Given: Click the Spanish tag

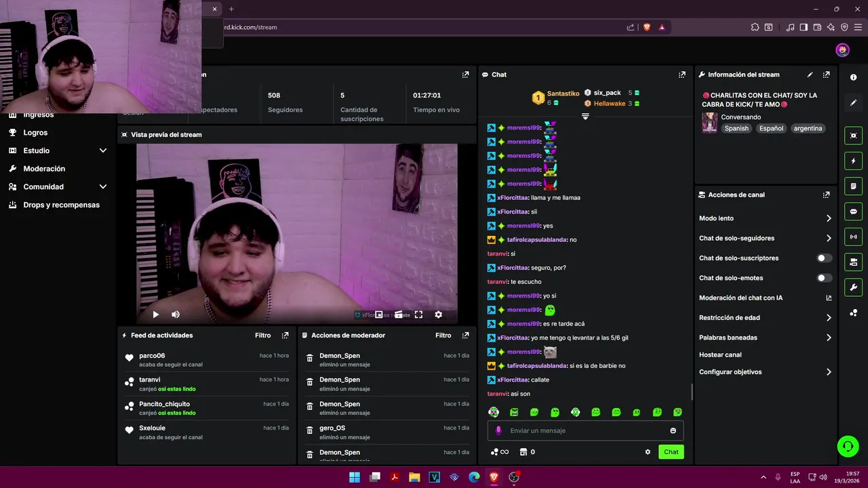Looking at the screenshot, I should coord(736,128).
